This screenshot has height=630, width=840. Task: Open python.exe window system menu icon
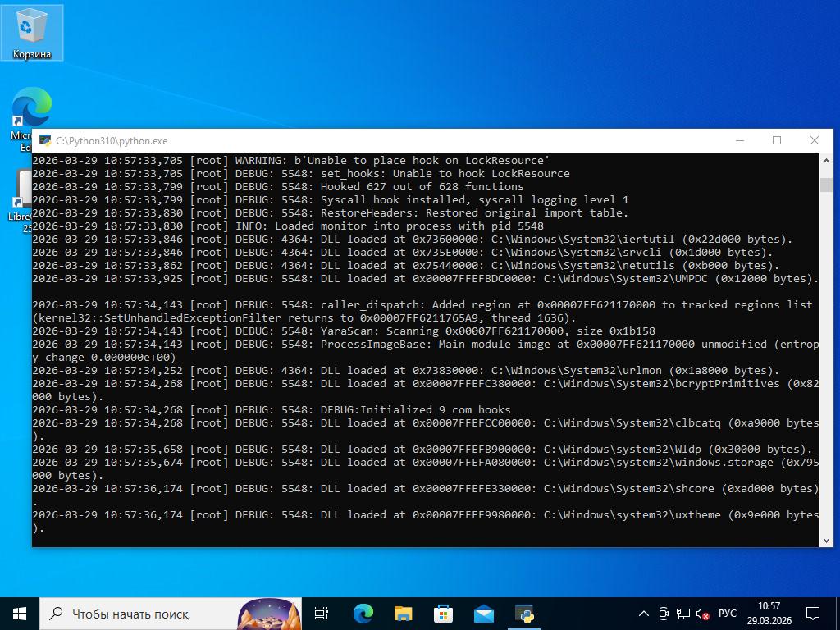(45, 141)
